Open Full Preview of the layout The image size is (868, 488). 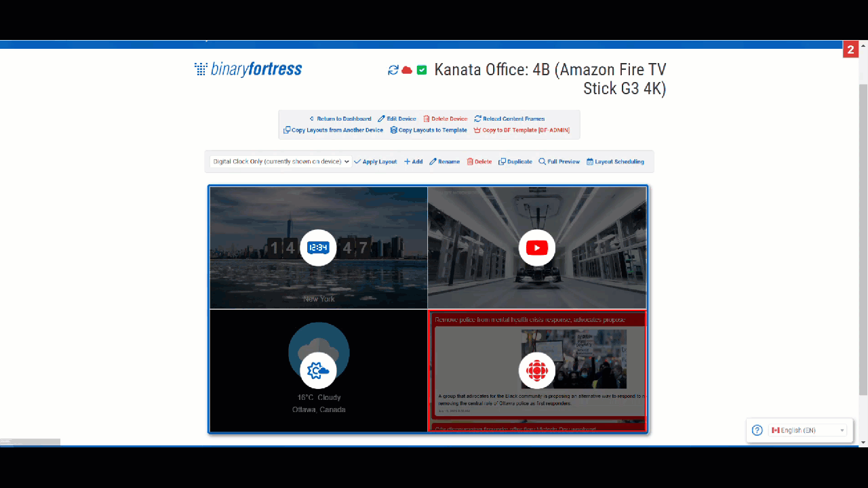pos(559,162)
